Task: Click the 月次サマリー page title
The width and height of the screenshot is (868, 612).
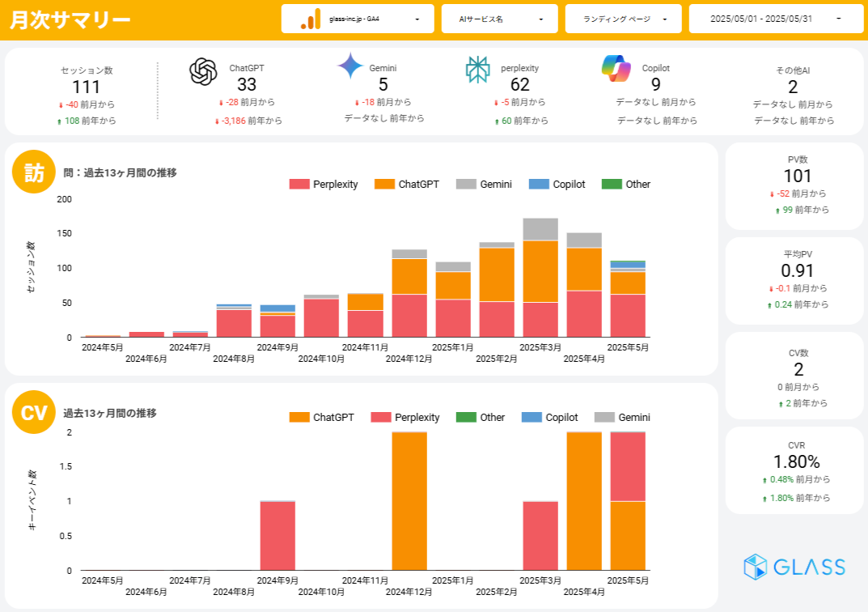Action: coord(70,19)
